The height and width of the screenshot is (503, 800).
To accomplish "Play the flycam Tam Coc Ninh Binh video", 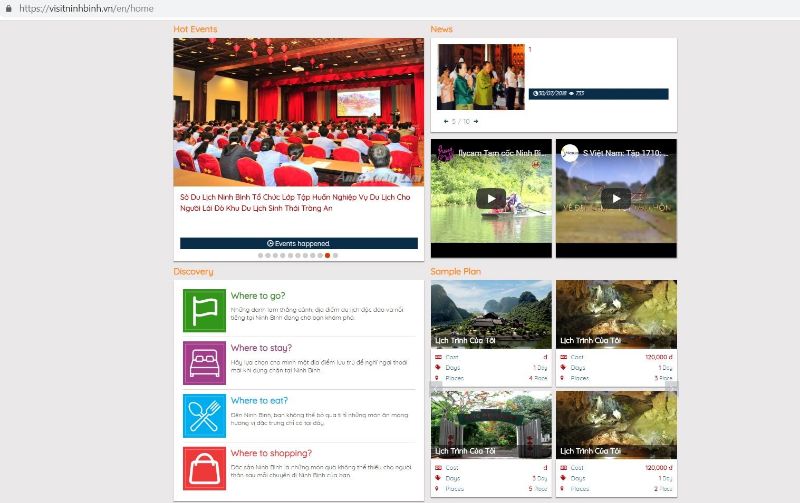I will point(490,198).
